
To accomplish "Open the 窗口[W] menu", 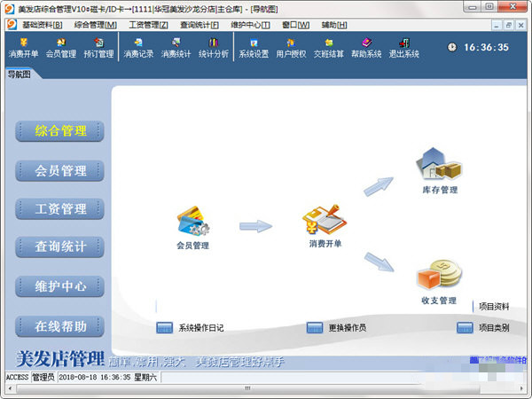I will point(295,25).
